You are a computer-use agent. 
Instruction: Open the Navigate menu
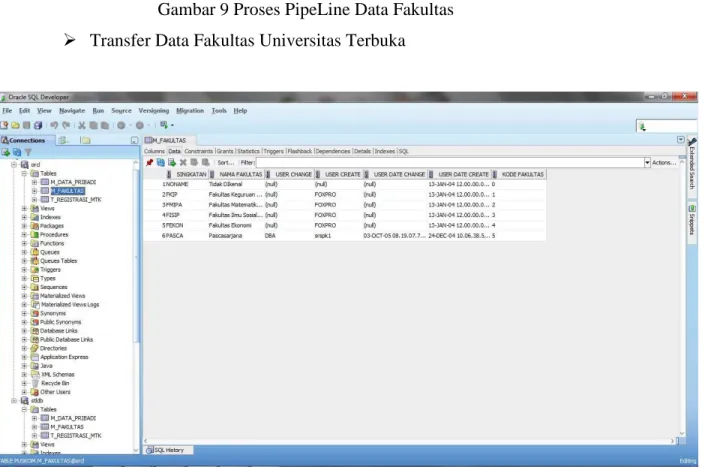coord(72,111)
